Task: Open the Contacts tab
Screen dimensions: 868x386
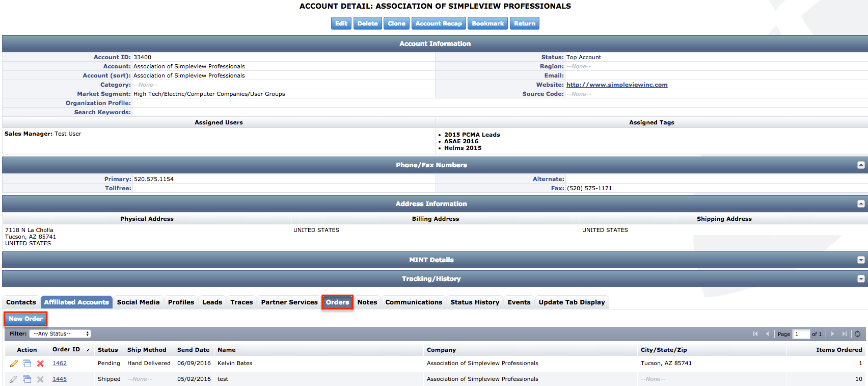Action: (21, 302)
